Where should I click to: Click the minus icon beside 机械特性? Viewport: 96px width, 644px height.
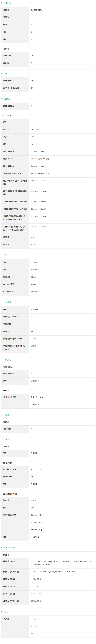tap(2, 415)
